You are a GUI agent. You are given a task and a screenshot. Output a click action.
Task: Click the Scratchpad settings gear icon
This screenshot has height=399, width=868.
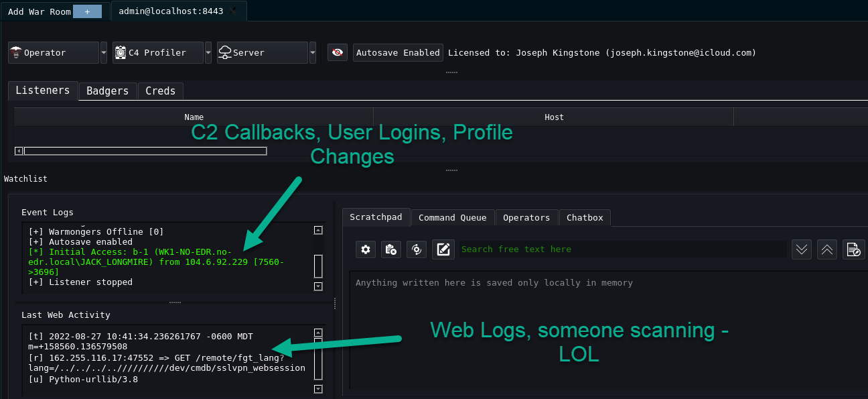click(x=365, y=249)
